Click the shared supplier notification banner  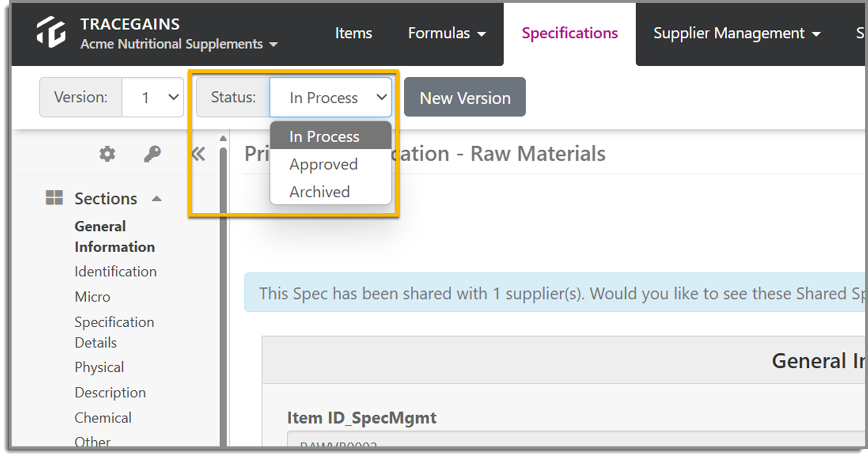point(555,293)
